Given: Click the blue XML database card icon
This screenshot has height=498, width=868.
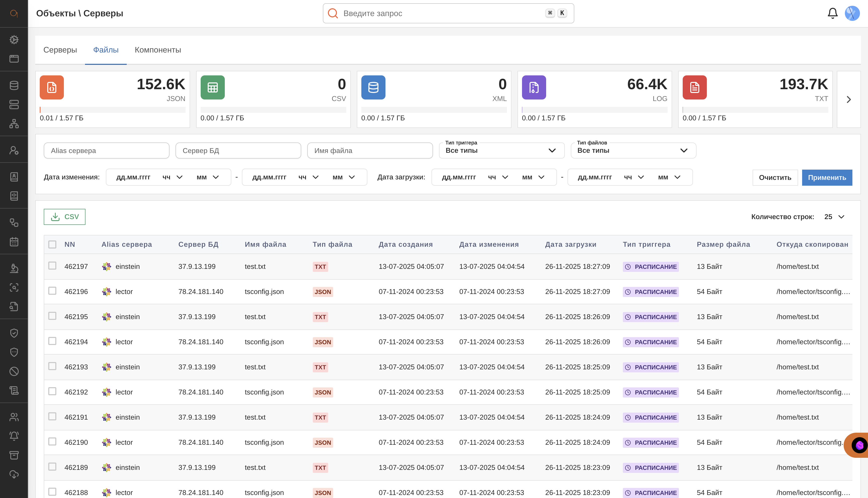Looking at the screenshot, I should click(373, 87).
